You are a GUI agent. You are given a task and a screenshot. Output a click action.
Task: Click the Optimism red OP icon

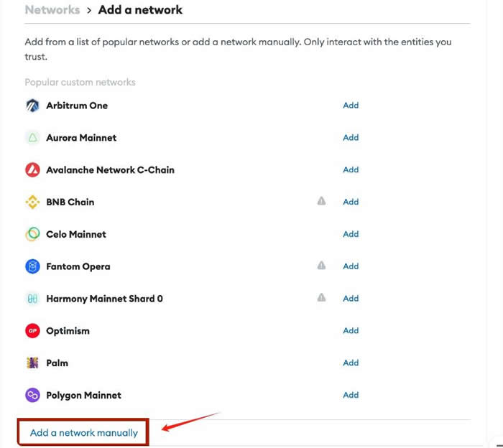[32, 331]
